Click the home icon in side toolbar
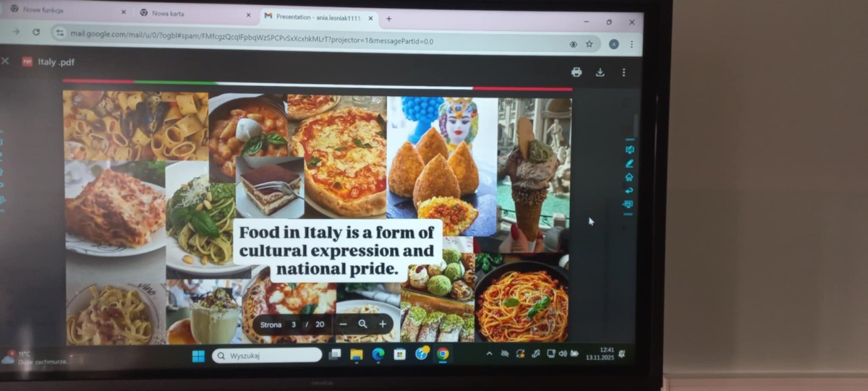This screenshot has width=868, height=391. pyautogui.click(x=629, y=177)
